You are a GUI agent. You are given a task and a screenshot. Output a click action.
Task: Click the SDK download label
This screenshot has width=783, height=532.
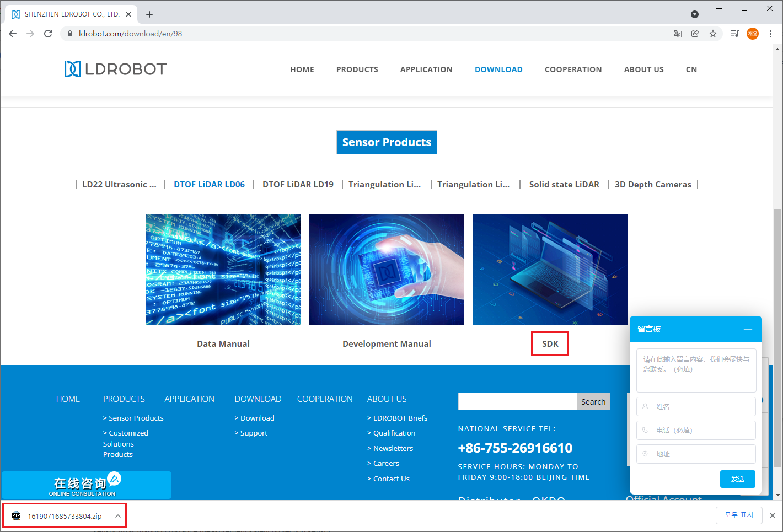tap(550, 343)
